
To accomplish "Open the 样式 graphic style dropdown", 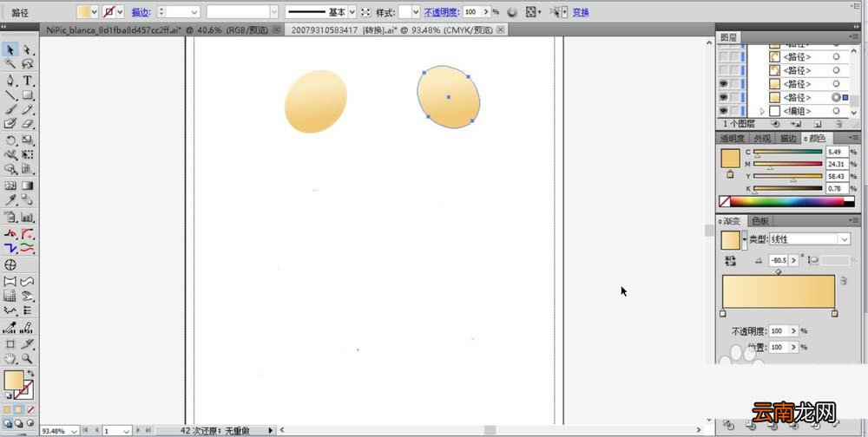I will (416, 11).
